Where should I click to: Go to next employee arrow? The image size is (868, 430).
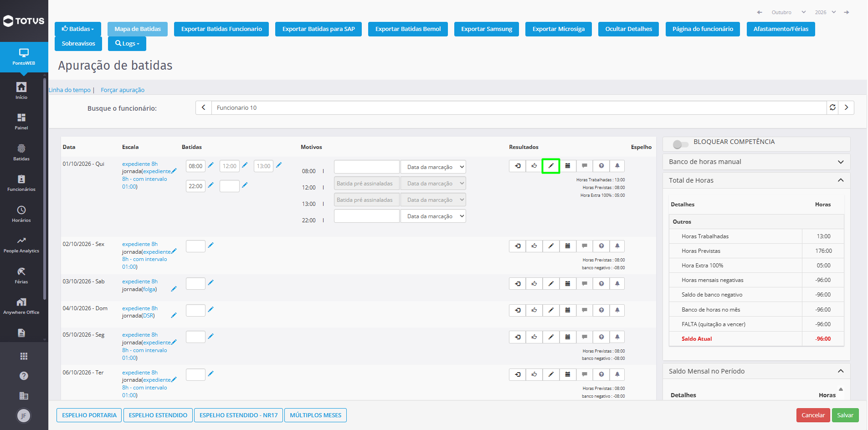(x=847, y=107)
